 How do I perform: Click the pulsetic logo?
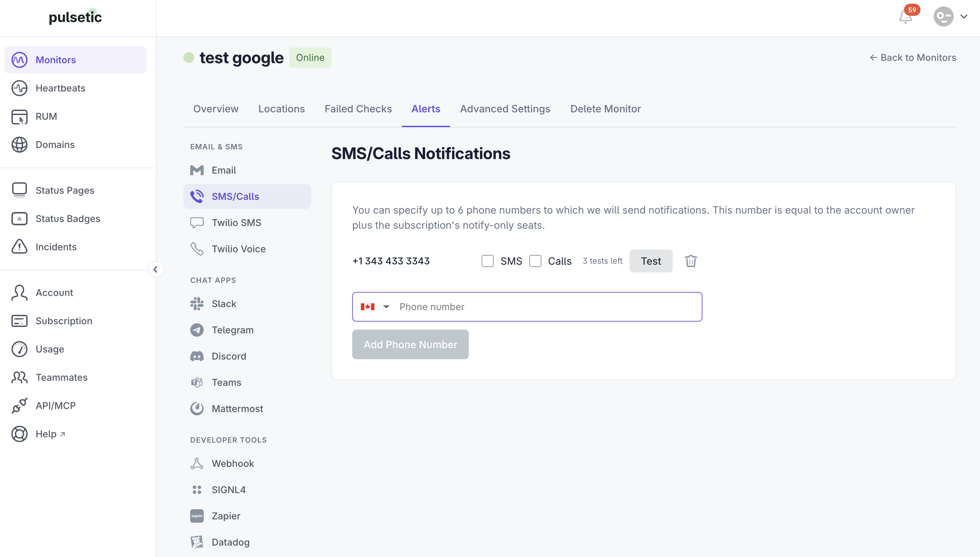pyautogui.click(x=75, y=17)
